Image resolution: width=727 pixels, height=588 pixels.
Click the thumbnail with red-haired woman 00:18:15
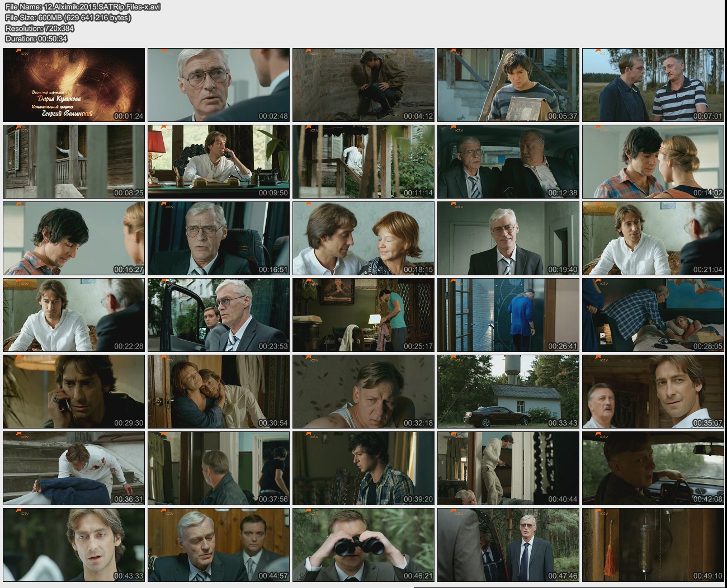[x=363, y=238]
